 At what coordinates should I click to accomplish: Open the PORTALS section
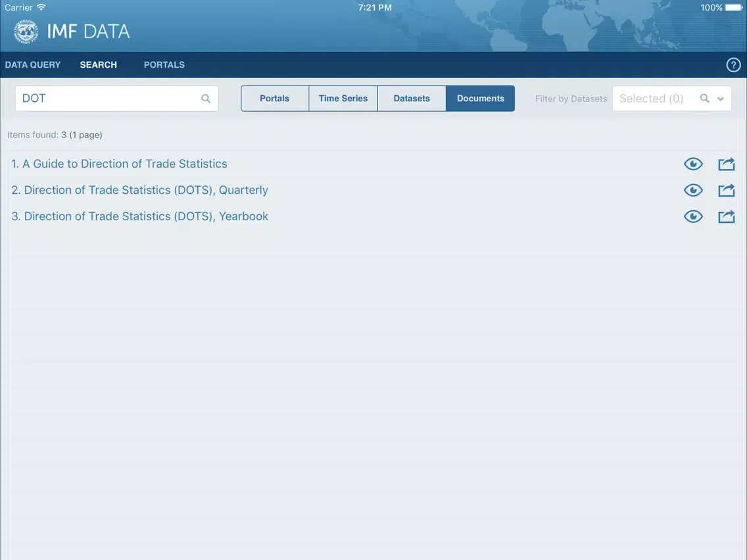pyautogui.click(x=164, y=65)
